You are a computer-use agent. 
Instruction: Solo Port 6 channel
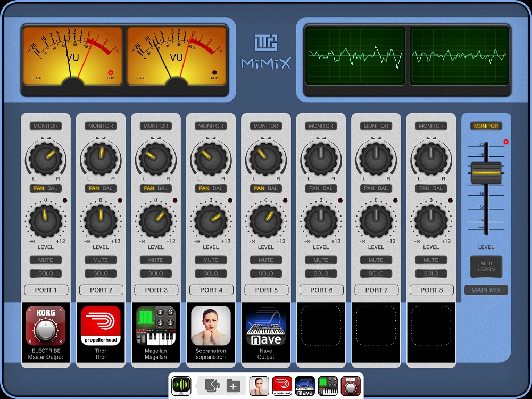coord(321,273)
